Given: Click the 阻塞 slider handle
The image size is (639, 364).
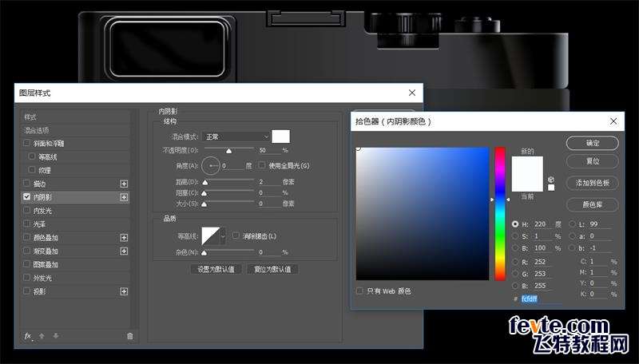Looking at the screenshot, I should click(x=204, y=193).
